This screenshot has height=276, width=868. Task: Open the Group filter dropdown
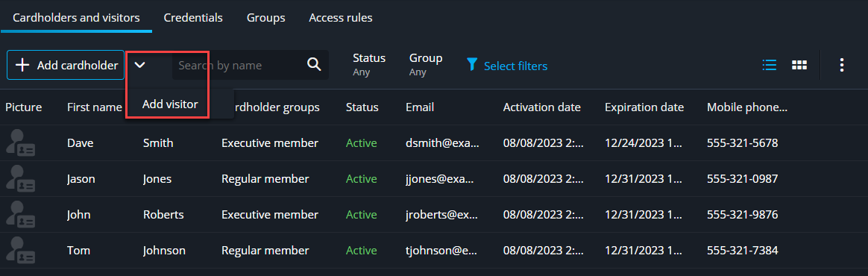click(426, 65)
